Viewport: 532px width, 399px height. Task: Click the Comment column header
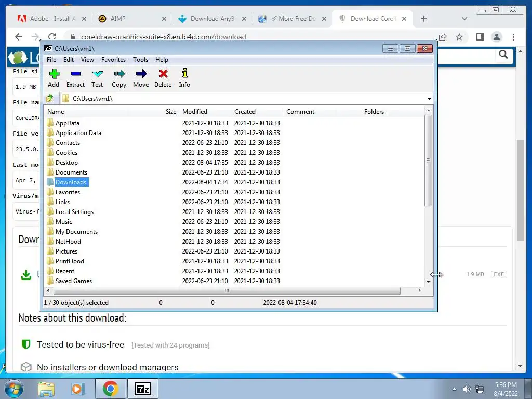[309, 112]
